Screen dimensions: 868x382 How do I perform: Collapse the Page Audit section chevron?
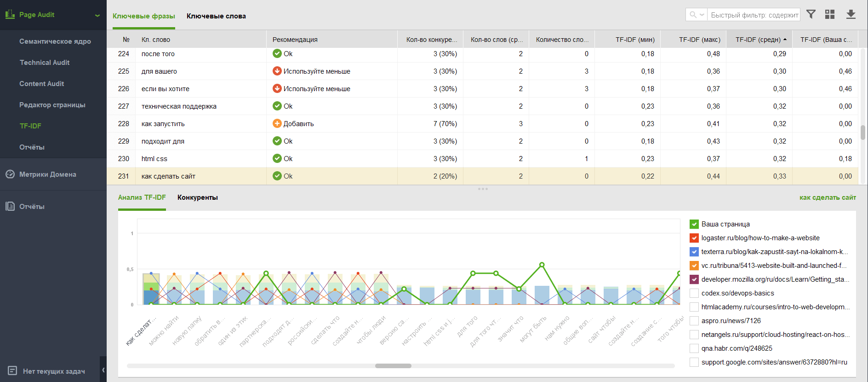pos(97,15)
